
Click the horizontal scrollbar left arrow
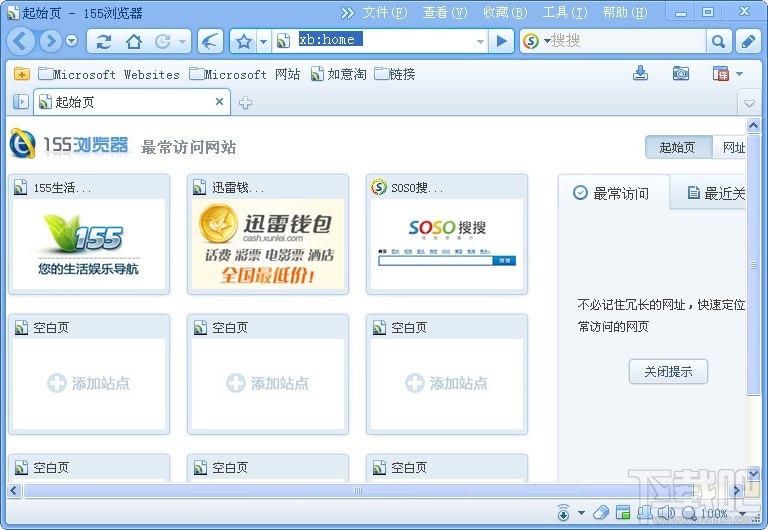pyautogui.click(x=14, y=490)
